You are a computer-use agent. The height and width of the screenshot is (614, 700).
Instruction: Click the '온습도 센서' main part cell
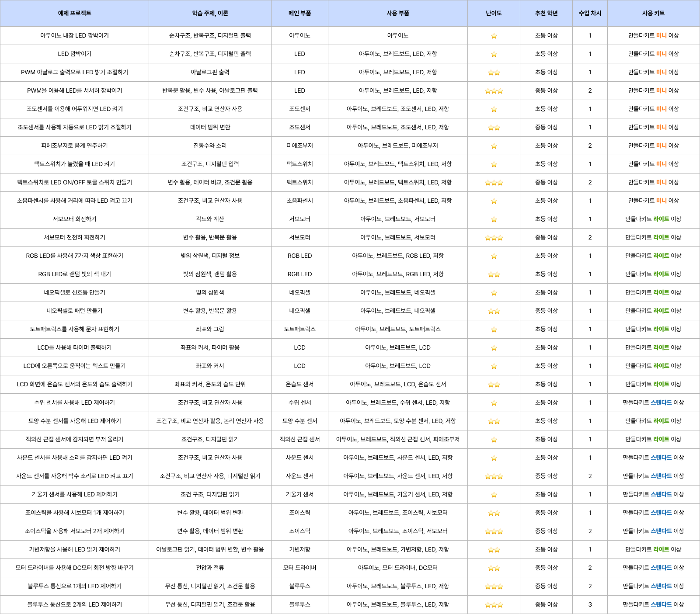pos(300,384)
